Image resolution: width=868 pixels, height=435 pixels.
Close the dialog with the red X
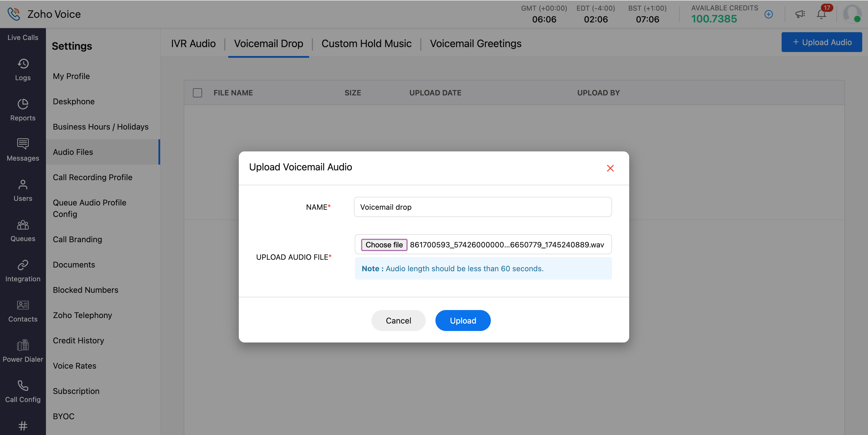point(610,168)
